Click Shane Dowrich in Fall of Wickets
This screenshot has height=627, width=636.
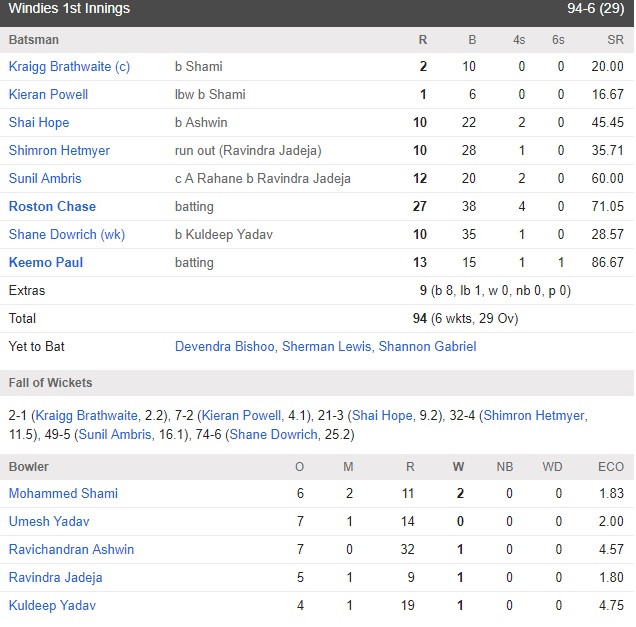(274, 434)
